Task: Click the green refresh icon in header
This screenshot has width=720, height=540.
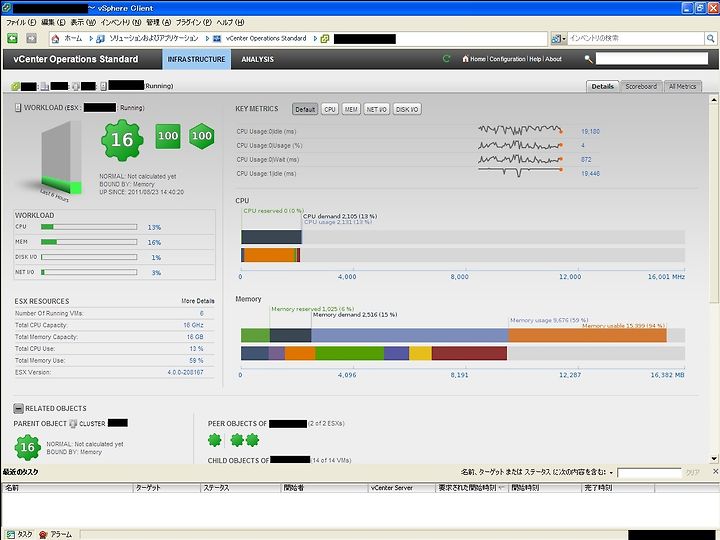Action: (446, 59)
